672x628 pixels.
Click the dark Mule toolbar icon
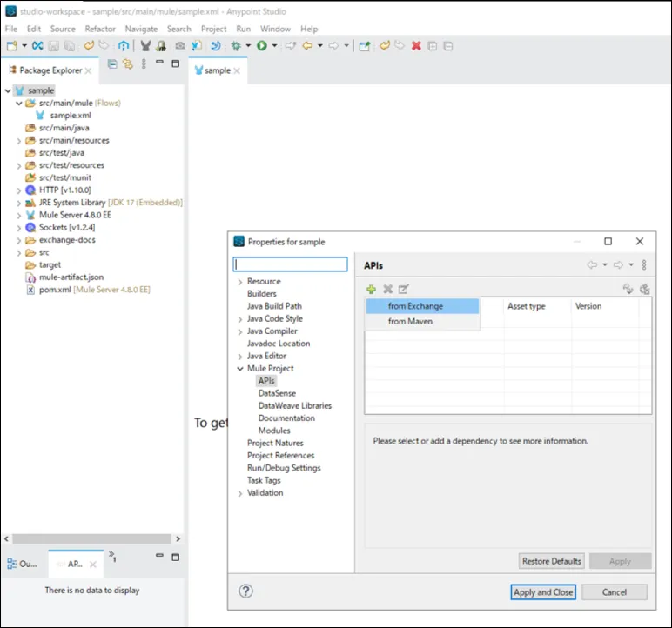pos(145,46)
